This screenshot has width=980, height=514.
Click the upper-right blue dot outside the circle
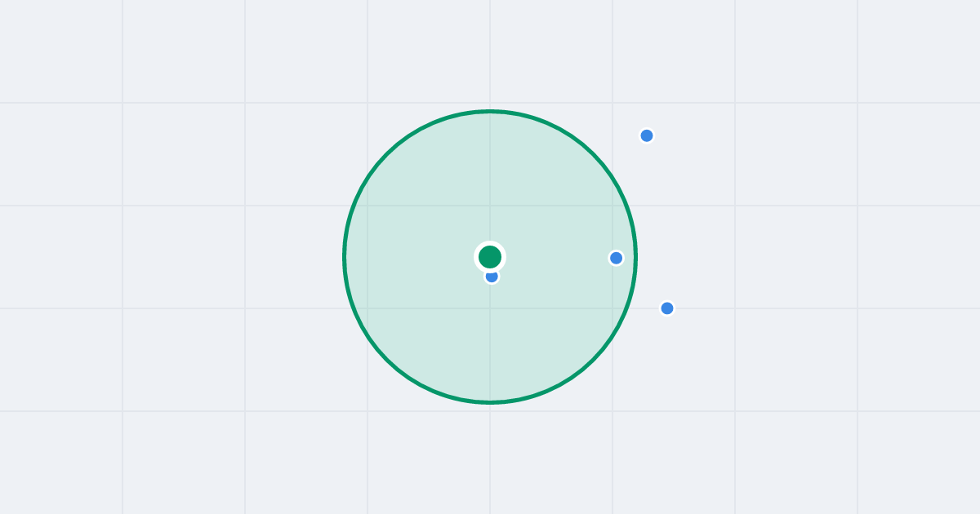[647, 135]
